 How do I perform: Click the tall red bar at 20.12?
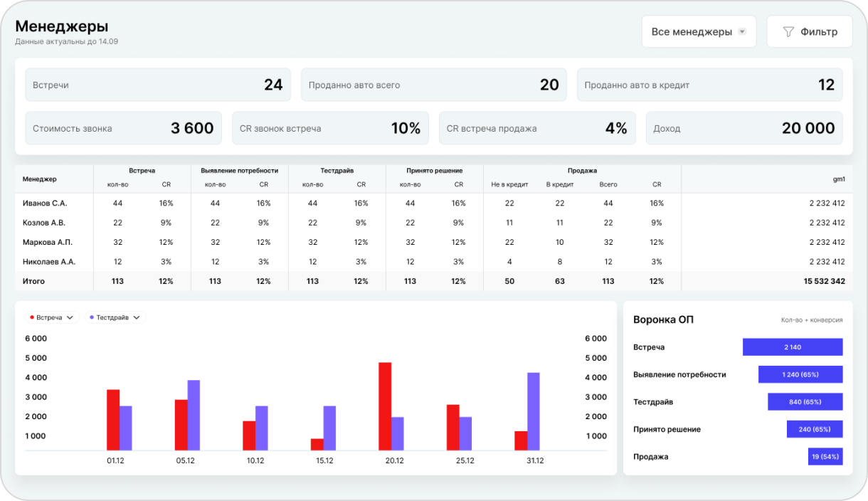tap(385, 406)
